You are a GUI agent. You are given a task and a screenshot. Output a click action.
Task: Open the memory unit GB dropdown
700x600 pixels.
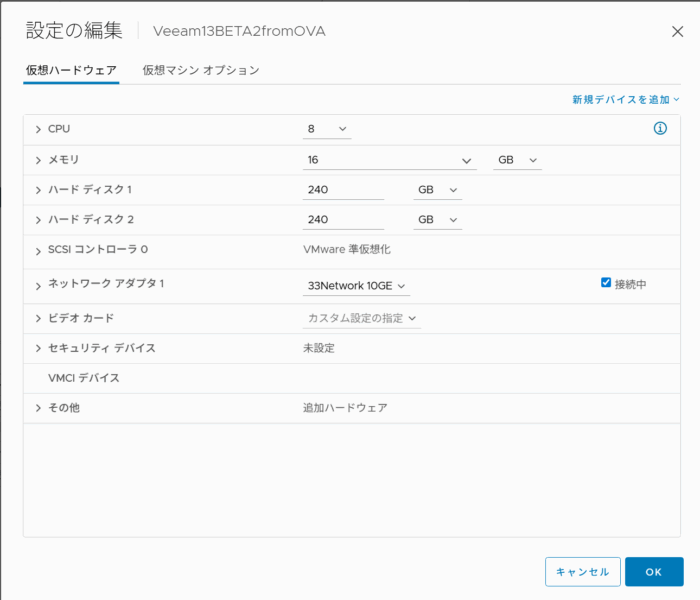pos(517,160)
